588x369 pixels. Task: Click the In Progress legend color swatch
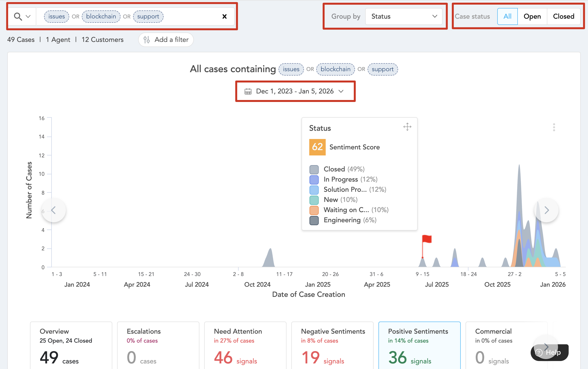314,180
